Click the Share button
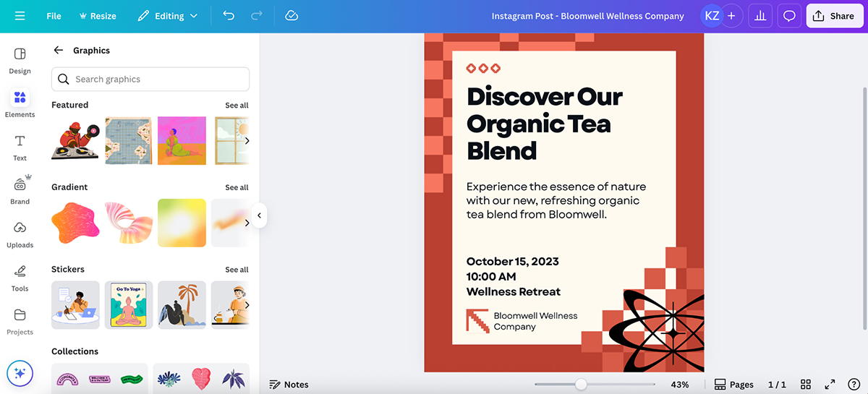Screen dimensions: 868x394 (834, 16)
